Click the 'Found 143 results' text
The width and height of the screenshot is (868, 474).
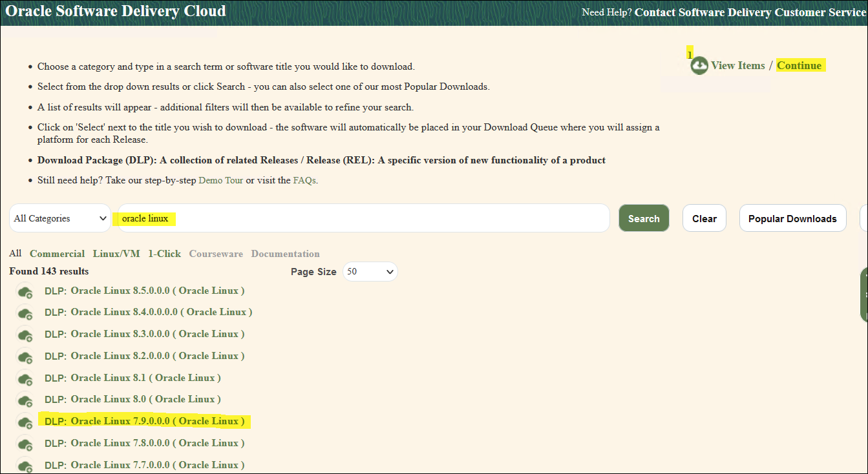(49, 271)
